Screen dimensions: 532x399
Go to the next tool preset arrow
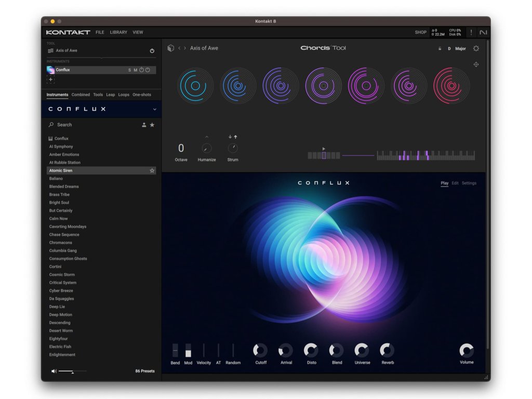pos(185,48)
